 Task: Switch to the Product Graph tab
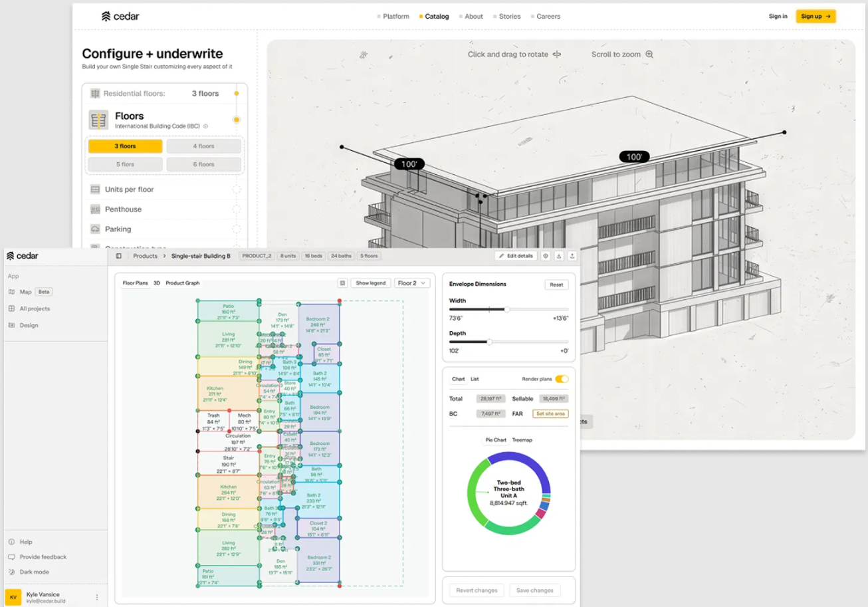coord(182,283)
